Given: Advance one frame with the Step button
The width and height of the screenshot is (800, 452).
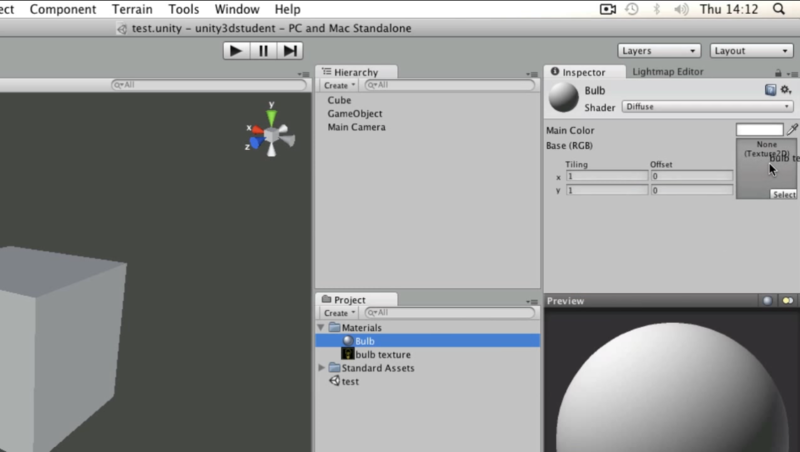Looking at the screenshot, I should click(x=290, y=51).
